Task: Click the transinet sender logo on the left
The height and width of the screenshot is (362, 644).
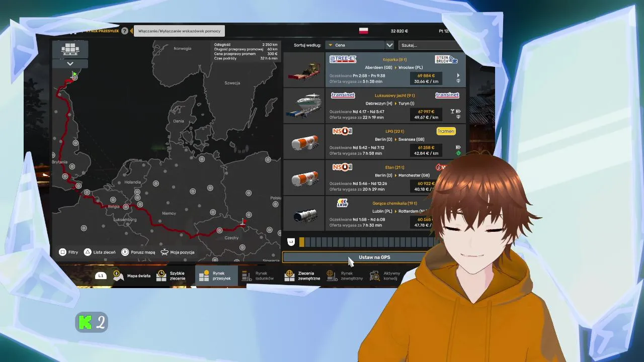Action: tap(343, 95)
